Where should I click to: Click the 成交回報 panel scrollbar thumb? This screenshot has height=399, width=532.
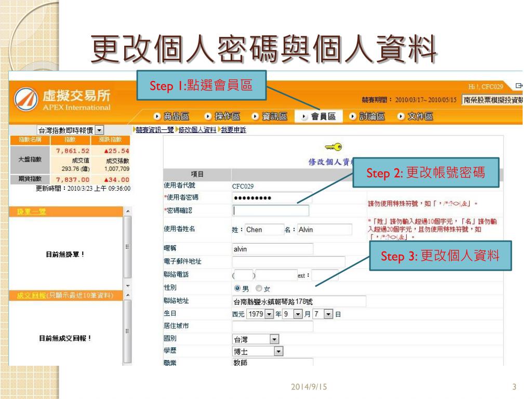[x=128, y=331]
